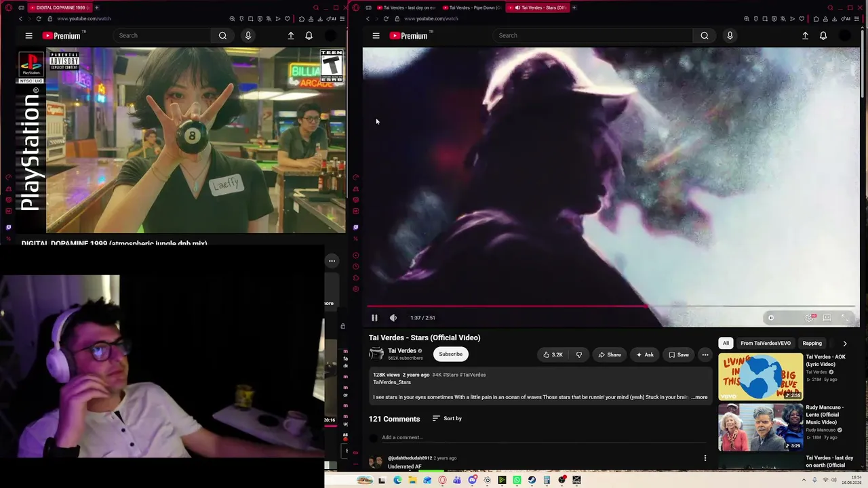Go to YouTube Premium home, right window
The height and width of the screenshot is (488, 868).
tap(408, 36)
